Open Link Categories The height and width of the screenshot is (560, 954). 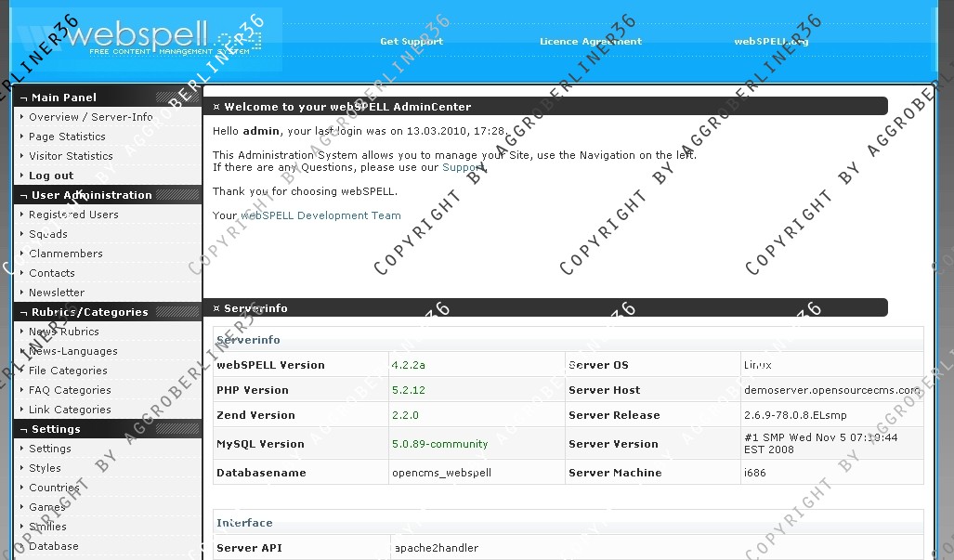(70, 410)
